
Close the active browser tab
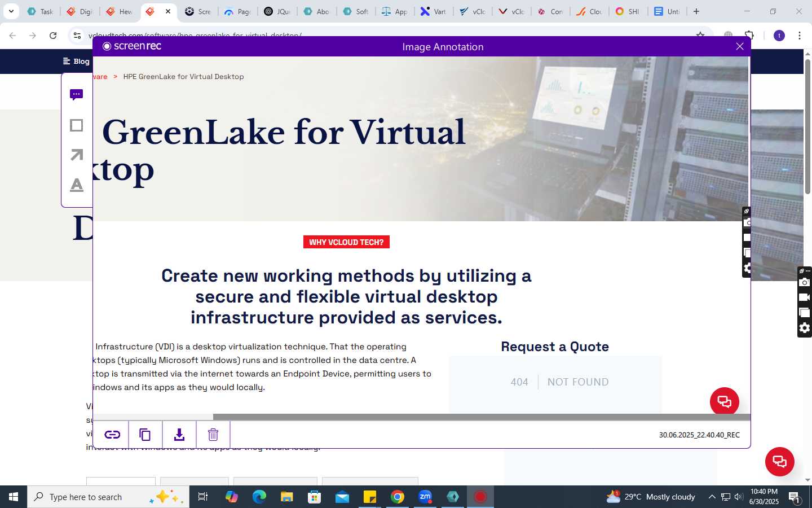168,11
